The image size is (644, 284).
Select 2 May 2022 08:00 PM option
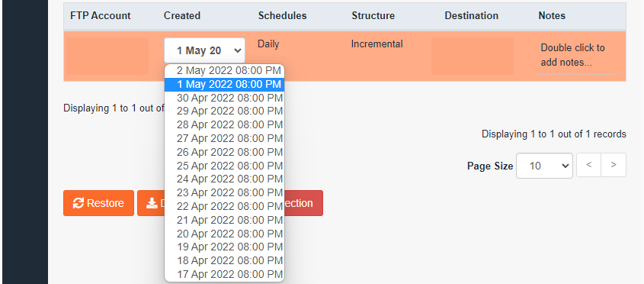pos(224,71)
